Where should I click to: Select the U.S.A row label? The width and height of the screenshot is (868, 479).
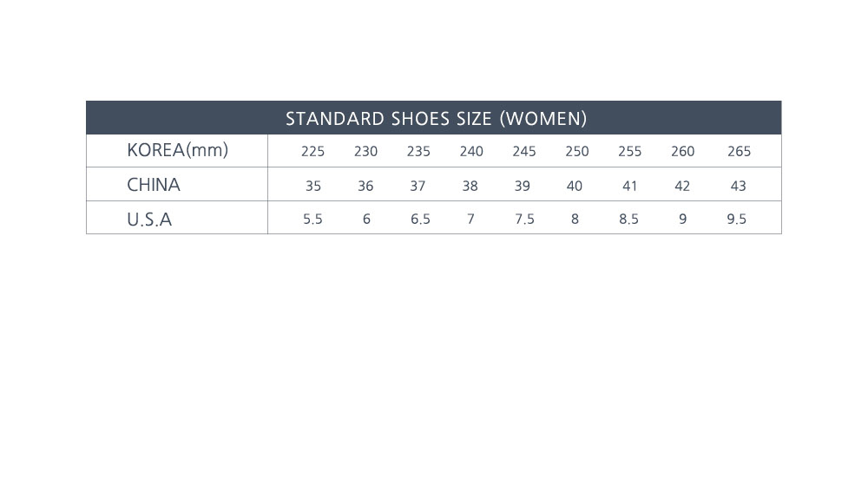pyautogui.click(x=149, y=220)
